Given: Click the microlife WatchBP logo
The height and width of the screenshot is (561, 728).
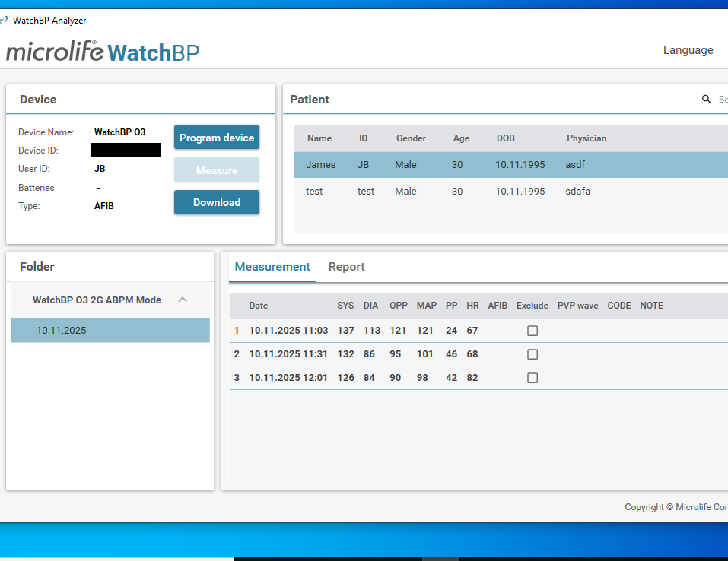Looking at the screenshot, I should coord(102,50).
